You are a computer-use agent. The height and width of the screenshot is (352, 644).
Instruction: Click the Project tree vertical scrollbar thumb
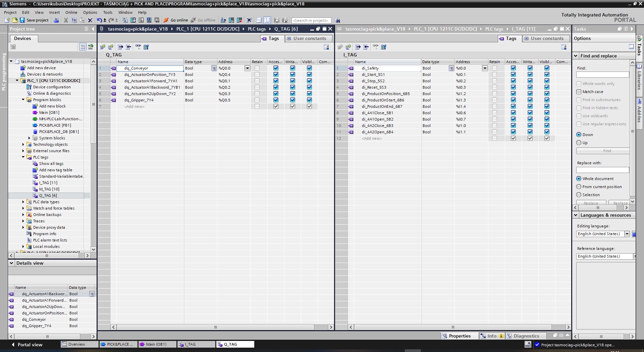(x=94, y=104)
